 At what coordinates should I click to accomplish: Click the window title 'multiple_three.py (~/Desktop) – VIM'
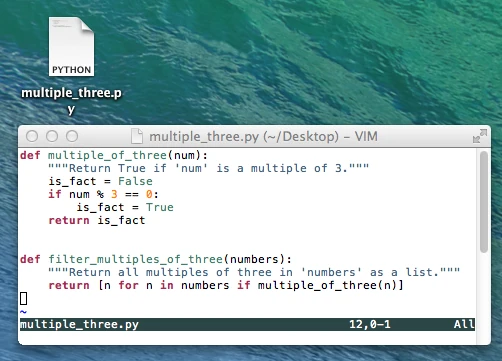tap(263, 136)
